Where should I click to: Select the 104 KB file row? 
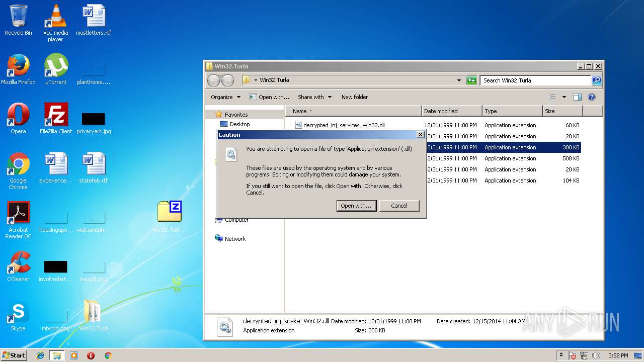coord(503,180)
